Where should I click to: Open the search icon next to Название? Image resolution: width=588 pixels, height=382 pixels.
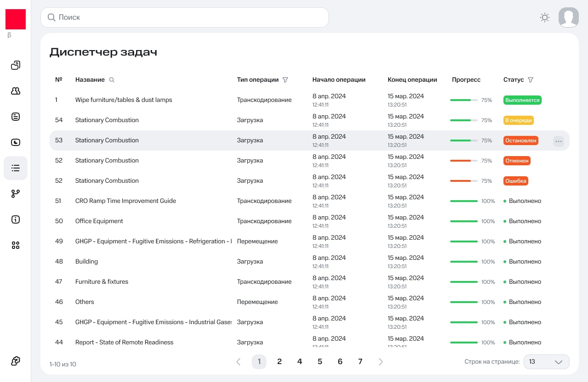coord(112,80)
